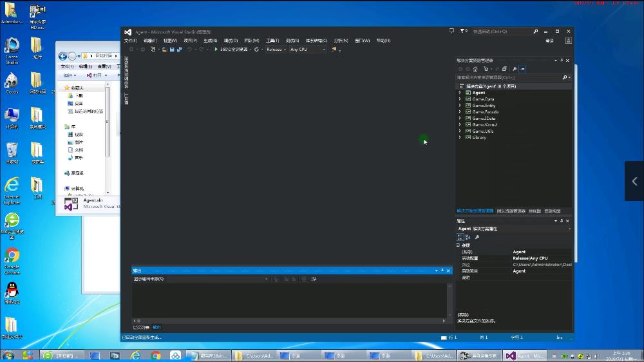Click the Output panel horizontal scrollbar
This screenshot has width=644, height=362.
coord(289,320)
